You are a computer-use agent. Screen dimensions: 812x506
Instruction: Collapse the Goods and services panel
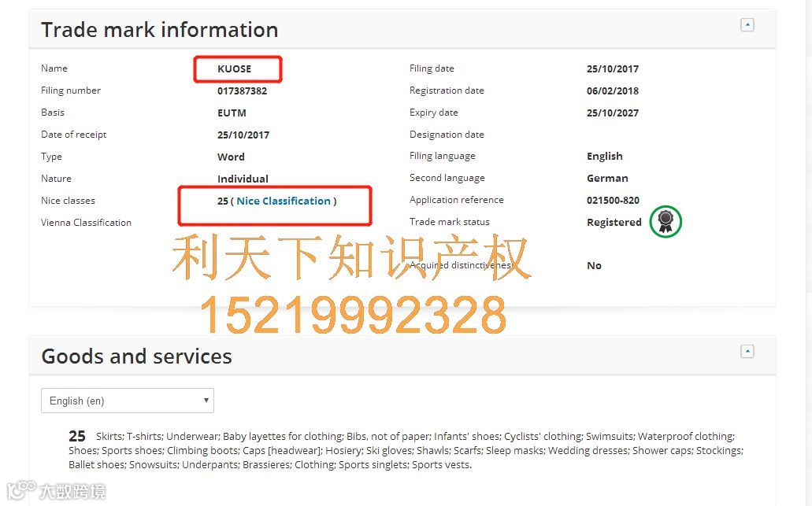tap(747, 351)
